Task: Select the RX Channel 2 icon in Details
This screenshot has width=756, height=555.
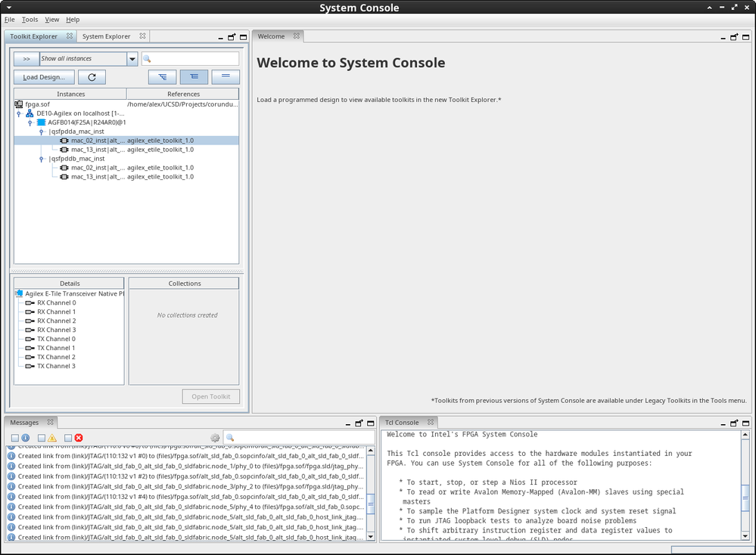Action: pyautogui.click(x=30, y=321)
